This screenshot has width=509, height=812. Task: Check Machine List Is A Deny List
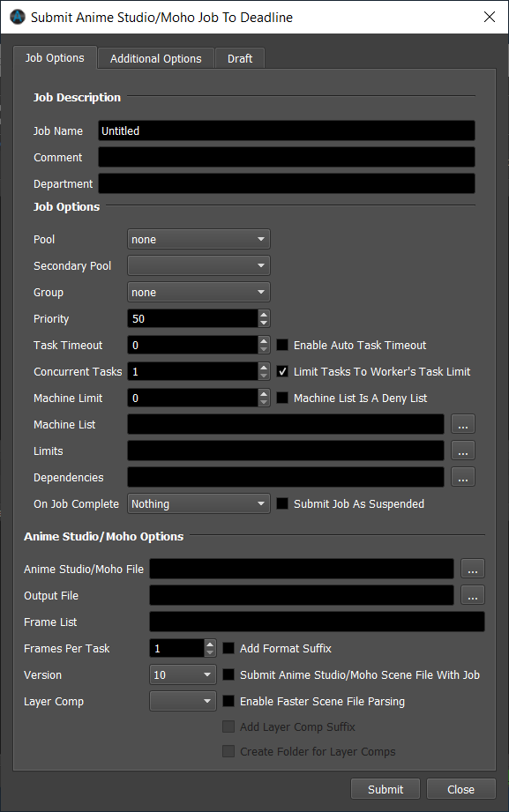click(x=282, y=398)
